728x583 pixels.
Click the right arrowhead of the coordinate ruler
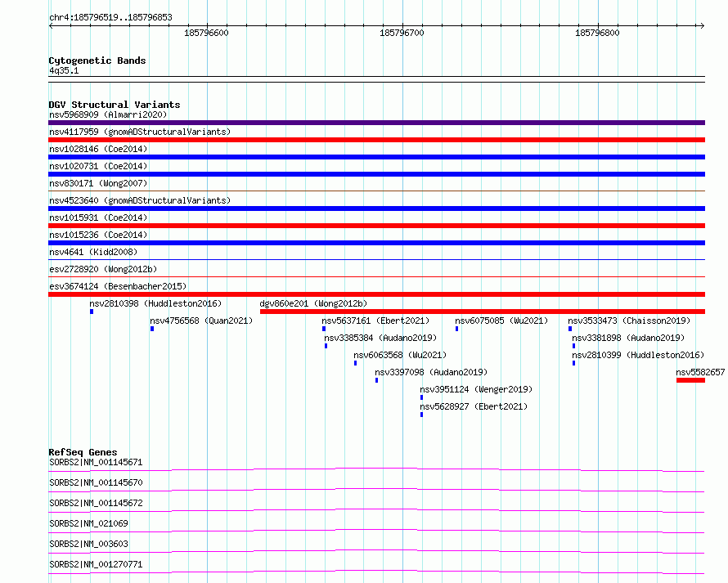702,25
